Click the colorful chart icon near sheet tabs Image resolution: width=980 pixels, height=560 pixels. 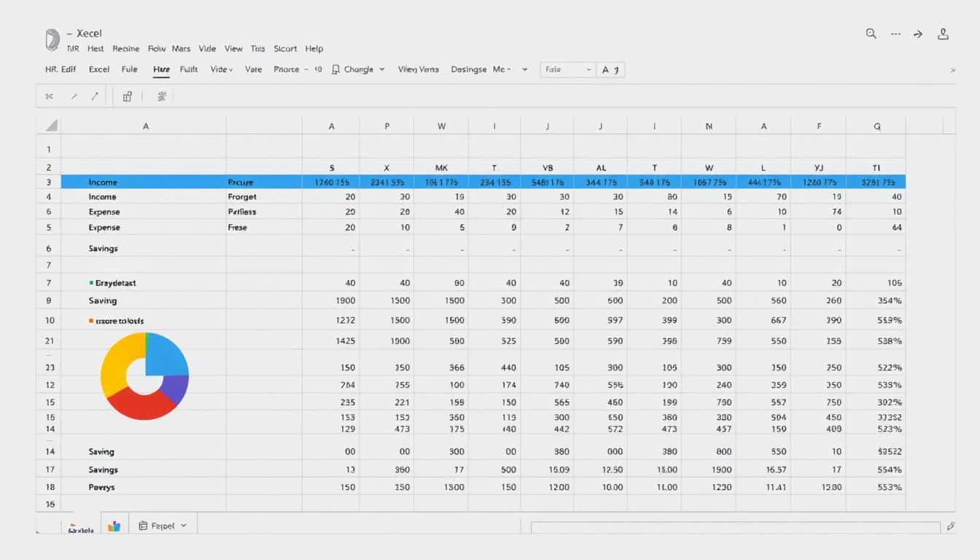(x=114, y=526)
